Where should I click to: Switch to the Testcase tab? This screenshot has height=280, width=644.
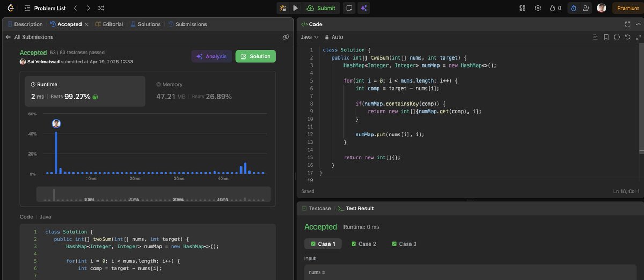point(316,208)
